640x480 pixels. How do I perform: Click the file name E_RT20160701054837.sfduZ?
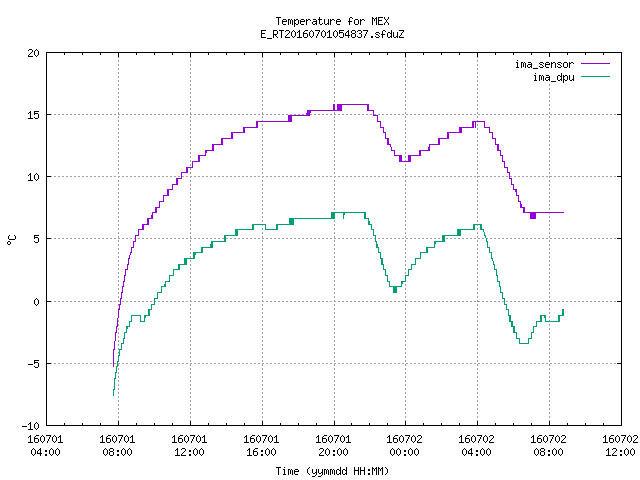[332, 34]
